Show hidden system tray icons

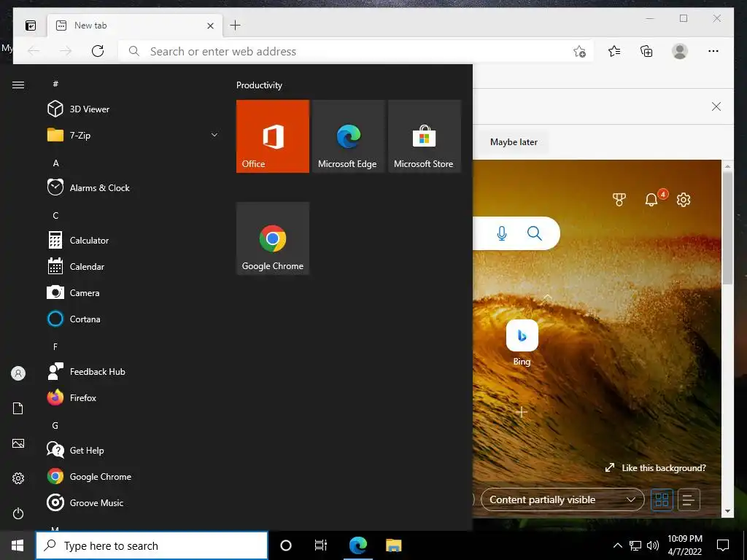617,545
